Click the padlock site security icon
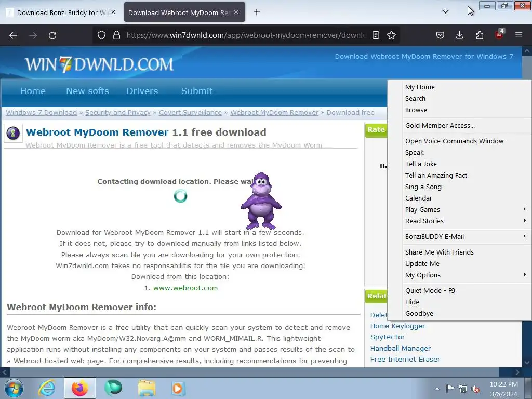Image resolution: width=532 pixels, height=399 pixels. tap(116, 35)
